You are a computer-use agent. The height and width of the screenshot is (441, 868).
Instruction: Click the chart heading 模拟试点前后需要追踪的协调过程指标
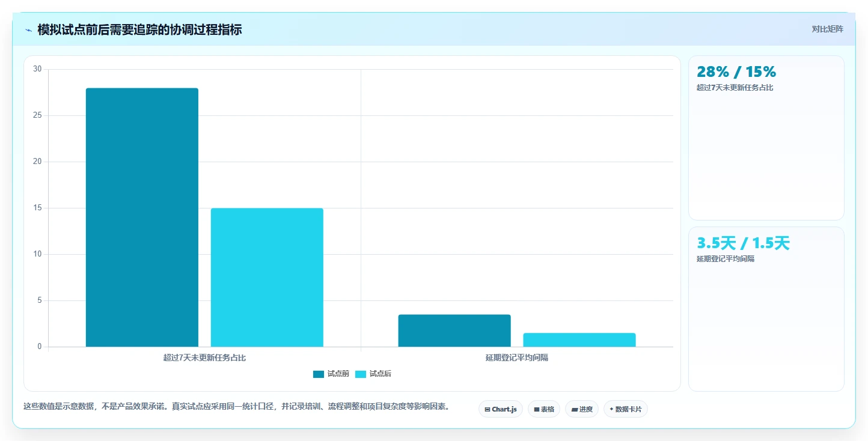[139, 29]
